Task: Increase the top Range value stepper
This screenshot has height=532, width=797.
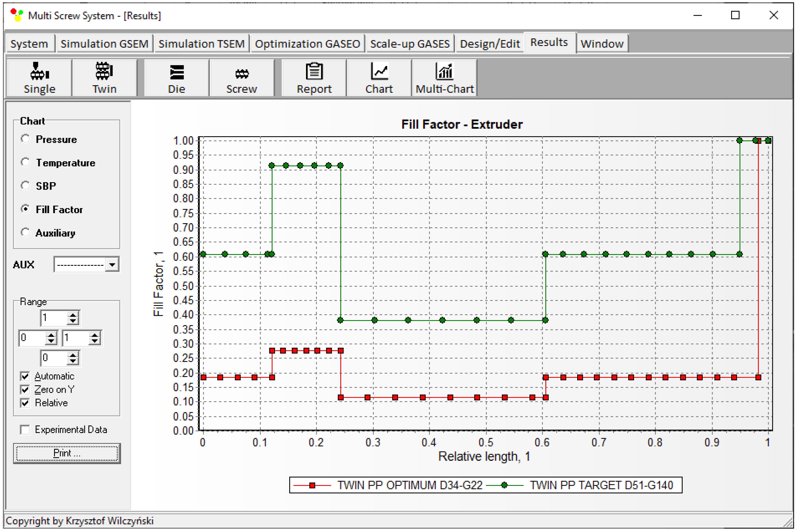Action: (73, 315)
